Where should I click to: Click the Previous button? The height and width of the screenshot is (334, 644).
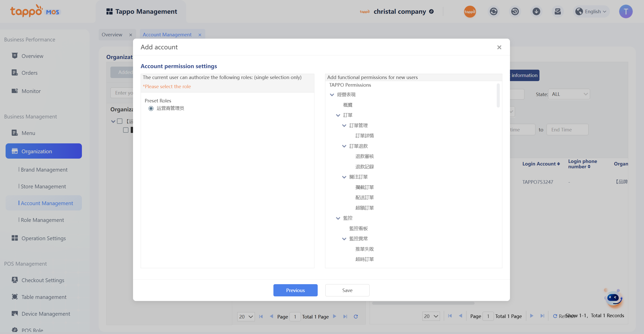pyautogui.click(x=295, y=290)
